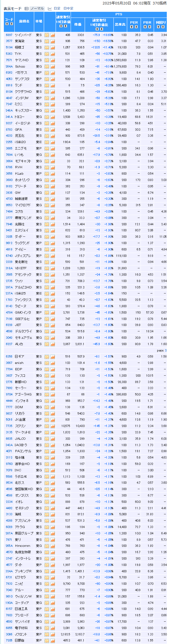Open chart icon for ランド row
170x644 pixels.
(53, 85)
